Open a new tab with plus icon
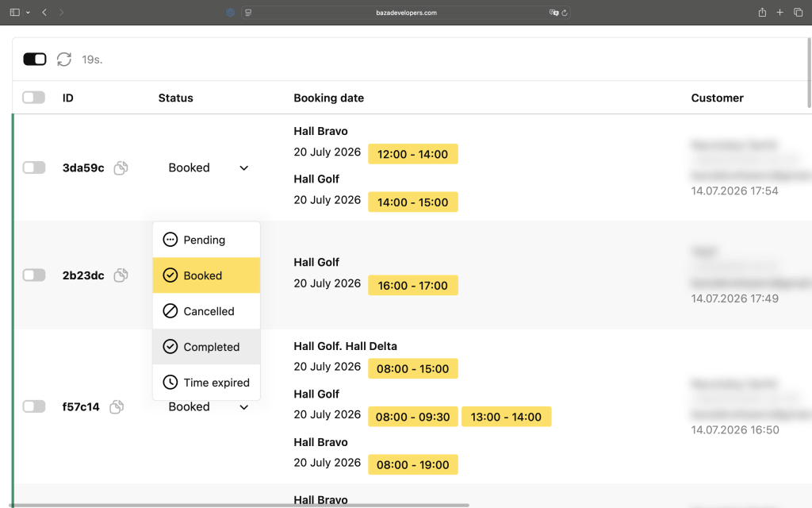The width and height of the screenshot is (812, 508). click(x=780, y=13)
